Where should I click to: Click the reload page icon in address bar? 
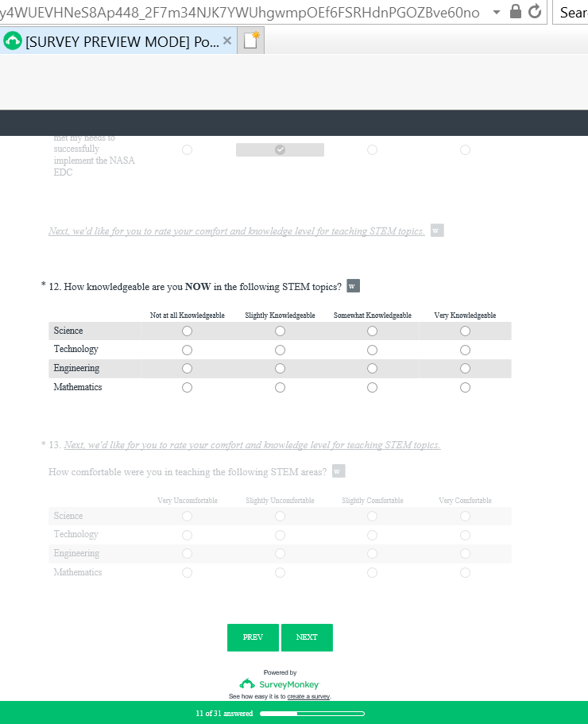click(535, 12)
